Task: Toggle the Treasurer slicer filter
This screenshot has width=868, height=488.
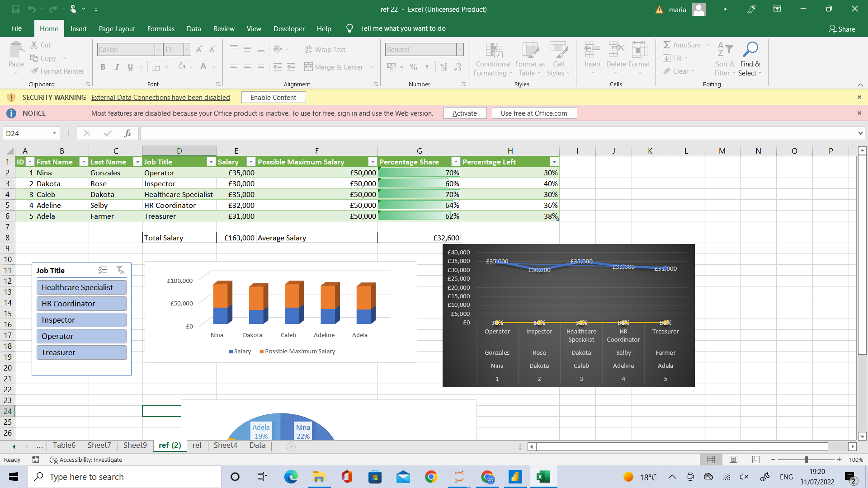Action: click(x=81, y=352)
